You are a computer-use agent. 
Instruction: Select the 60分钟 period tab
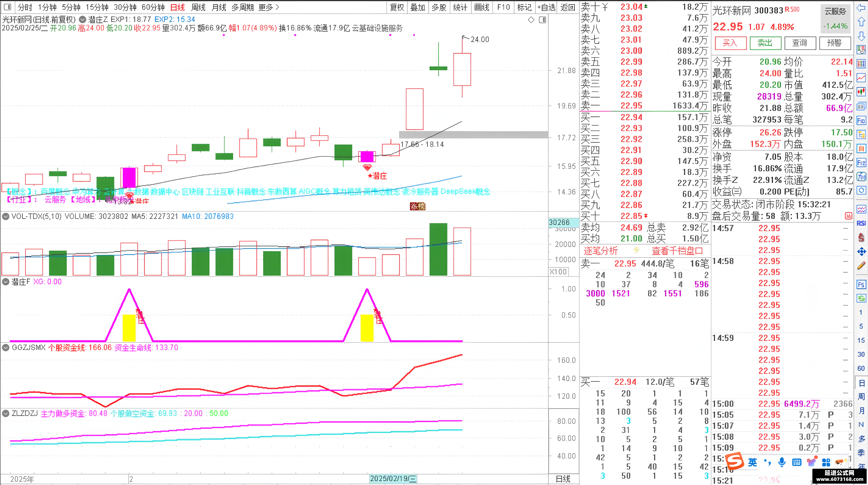(153, 7)
